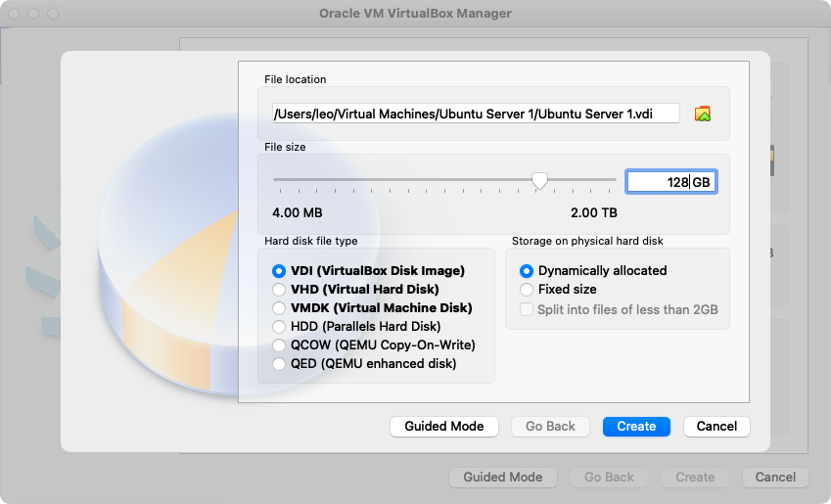This screenshot has height=504, width=831.
Task: Select Dynamically allocated storage
Action: 528,271
